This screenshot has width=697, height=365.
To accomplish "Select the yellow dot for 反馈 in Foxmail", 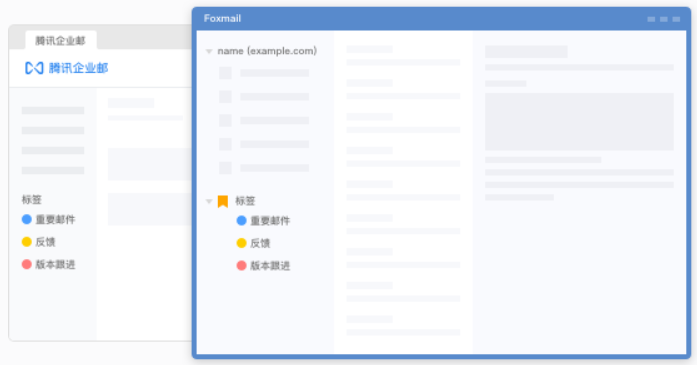I will click(x=241, y=243).
